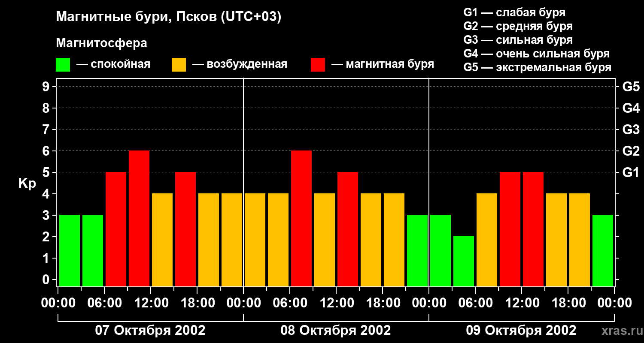Click the '07 Октября 2002' date label
This screenshot has width=644, height=343.
pyautogui.click(x=150, y=331)
